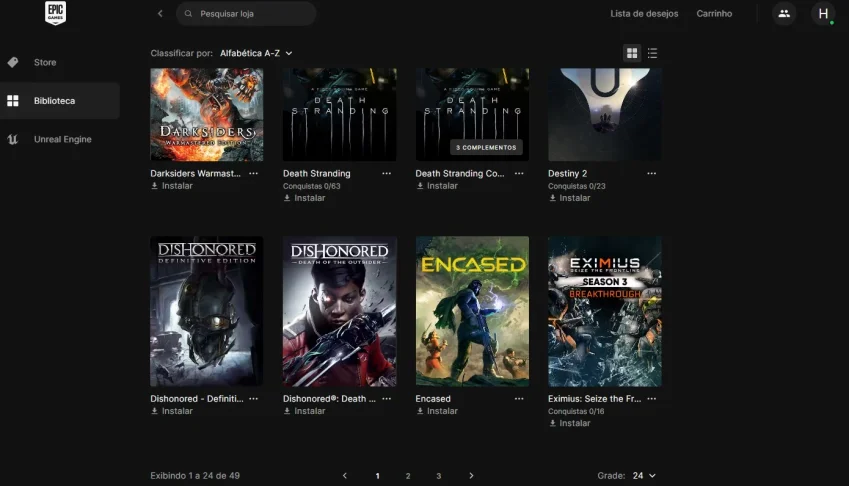The width and height of the screenshot is (849, 486).
Task: Go back with the back arrow
Action: tap(160, 14)
